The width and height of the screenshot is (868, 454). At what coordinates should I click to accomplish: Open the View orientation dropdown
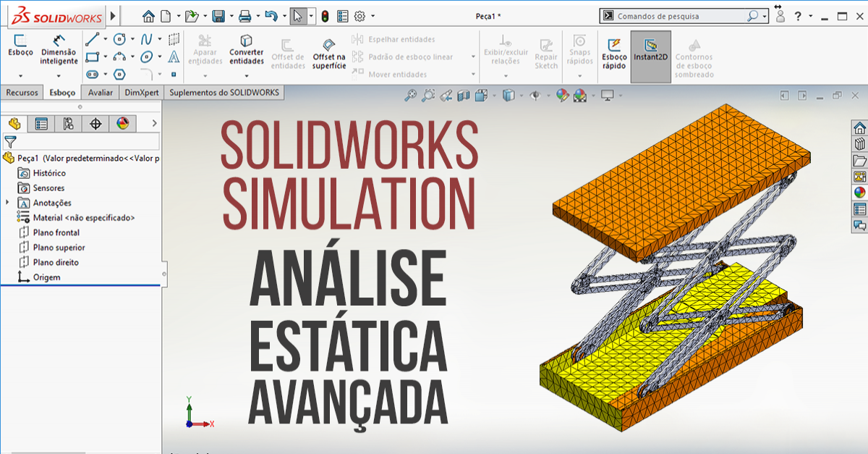pyautogui.click(x=493, y=94)
